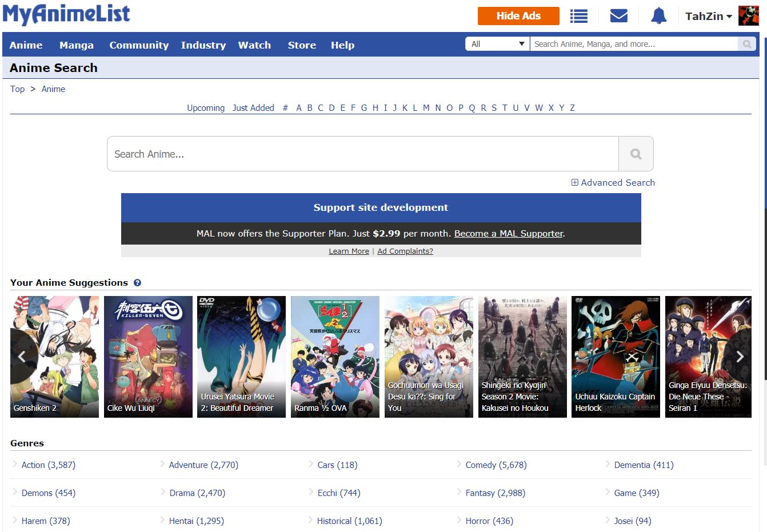The image size is (767, 532).
Task: Open the Manga menu in navigation bar
Action: tap(76, 45)
